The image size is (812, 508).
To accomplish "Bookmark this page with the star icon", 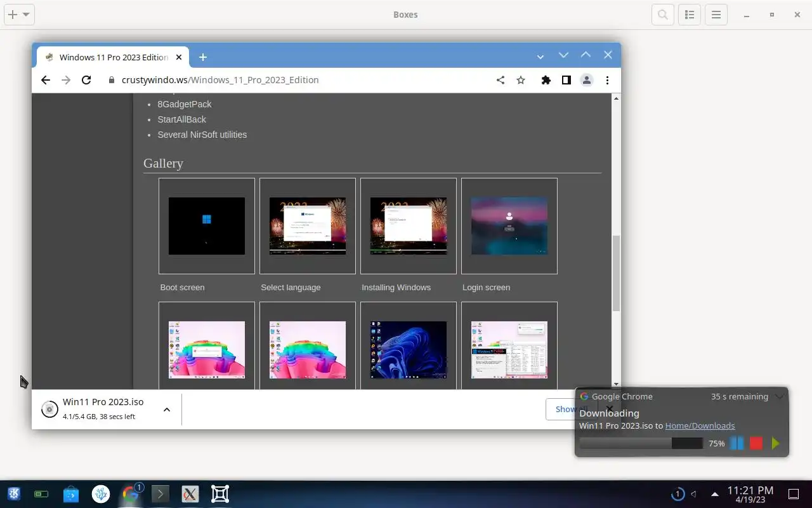I will (521, 80).
